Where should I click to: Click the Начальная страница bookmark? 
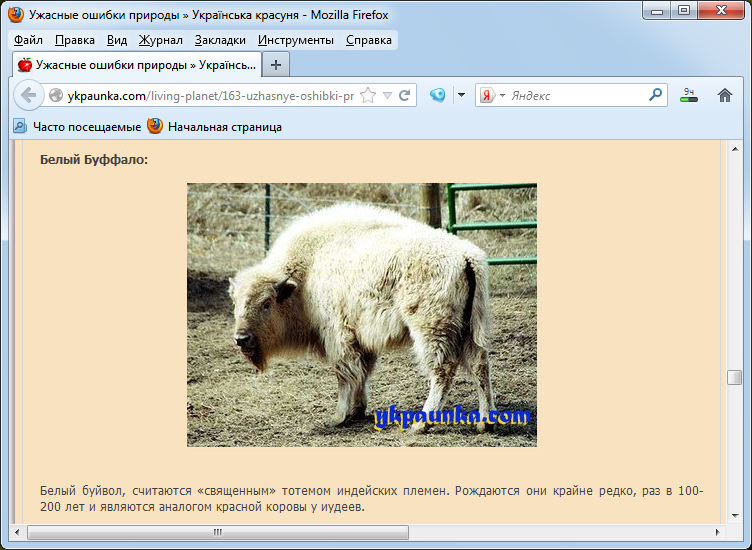(x=215, y=127)
